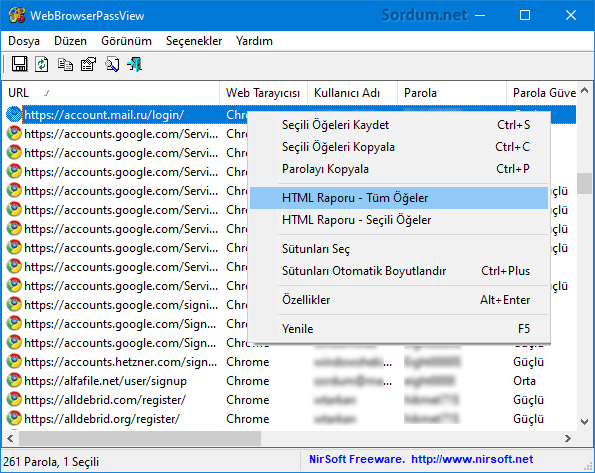Open the Properties toolbar icon

[x=88, y=64]
